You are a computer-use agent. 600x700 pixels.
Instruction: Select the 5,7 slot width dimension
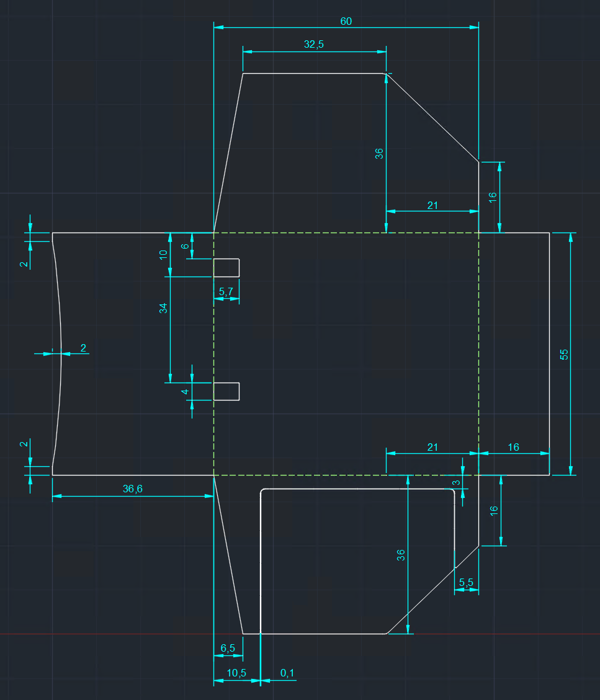point(226,291)
